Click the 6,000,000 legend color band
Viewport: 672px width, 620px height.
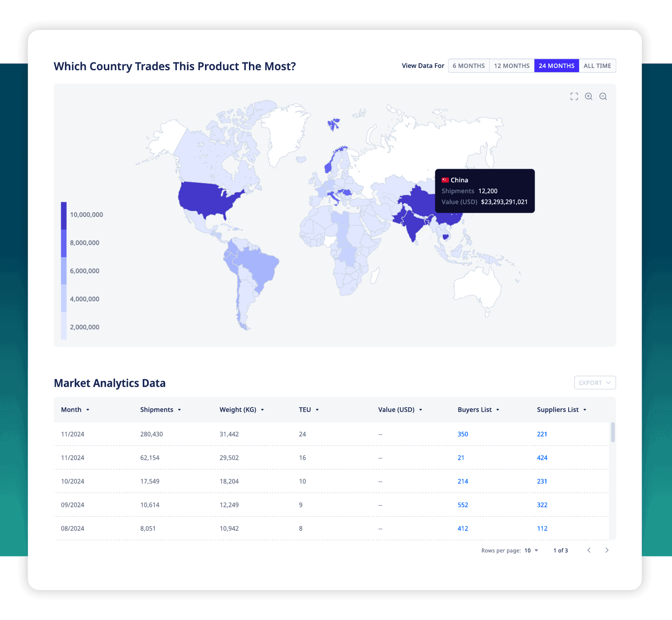click(64, 271)
